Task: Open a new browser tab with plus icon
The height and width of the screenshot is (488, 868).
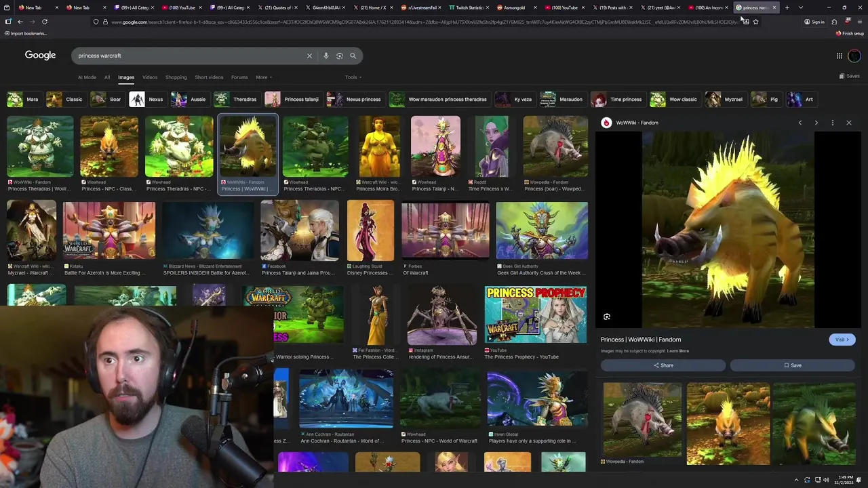Action: (787, 7)
